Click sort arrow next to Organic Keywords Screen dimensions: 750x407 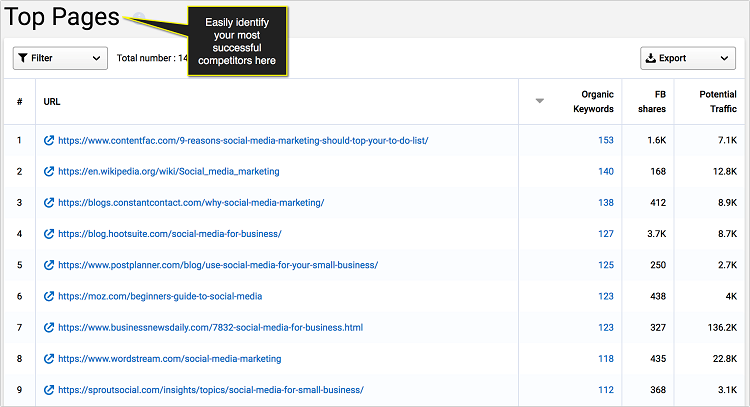540,101
